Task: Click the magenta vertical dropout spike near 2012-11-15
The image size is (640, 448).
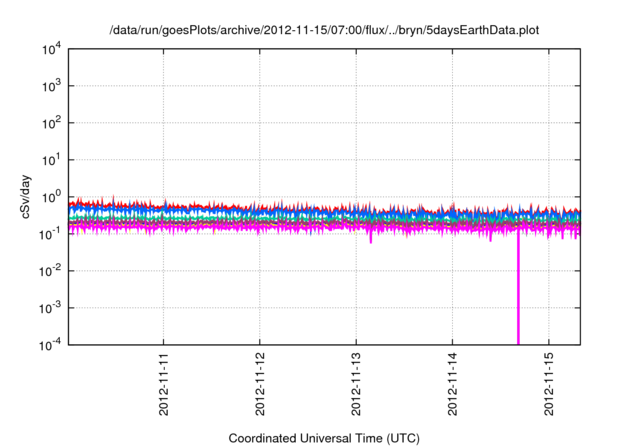Action: [x=518, y=288]
